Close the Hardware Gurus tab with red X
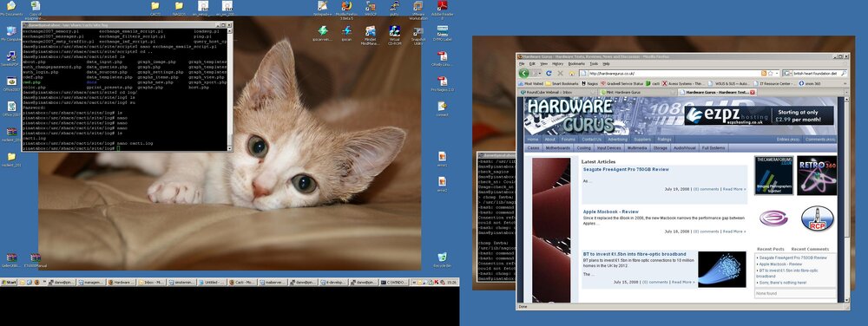The image size is (868, 326). (752, 92)
